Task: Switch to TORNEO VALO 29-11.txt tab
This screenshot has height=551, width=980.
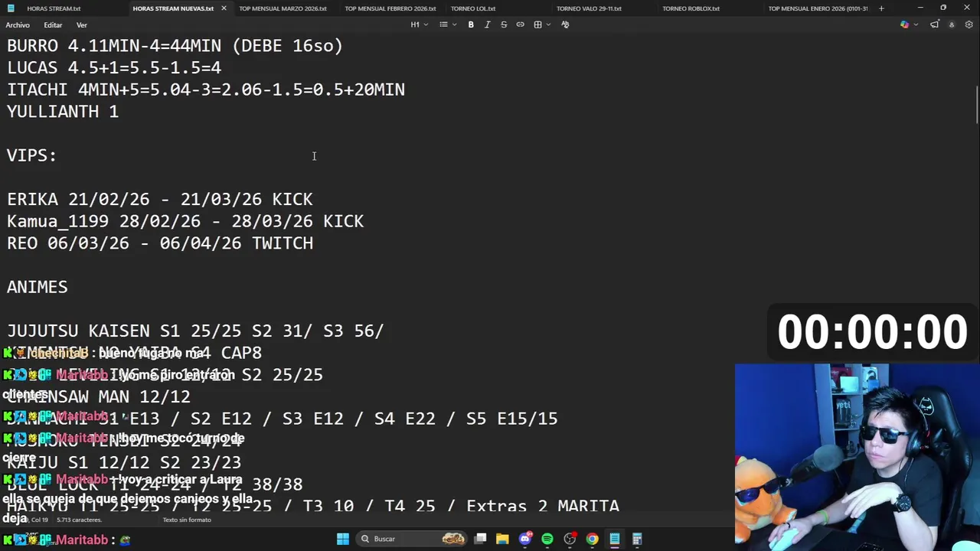Action: (589, 8)
